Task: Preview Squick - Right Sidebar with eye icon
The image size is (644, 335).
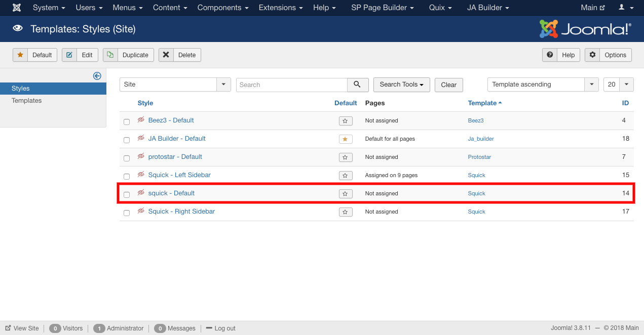Action: (x=141, y=211)
